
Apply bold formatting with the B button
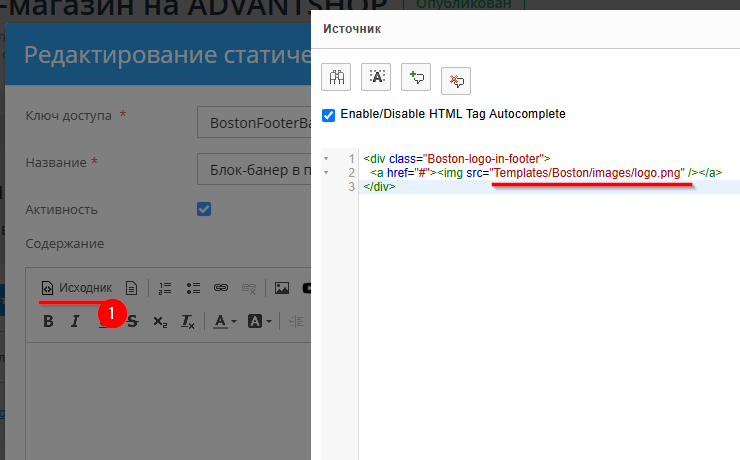(48, 321)
